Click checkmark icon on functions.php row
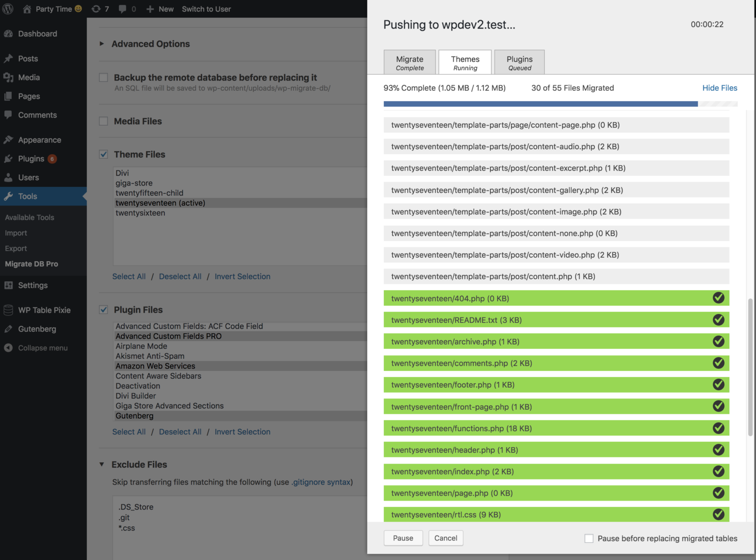Image resolution: width=756 pixels, height=560 pixels. [718, 428]
